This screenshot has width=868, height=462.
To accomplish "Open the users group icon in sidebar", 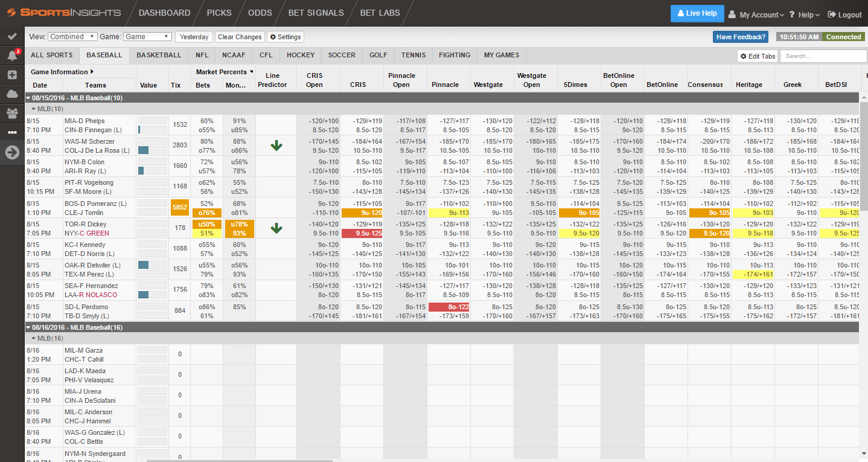I will 12,113.
